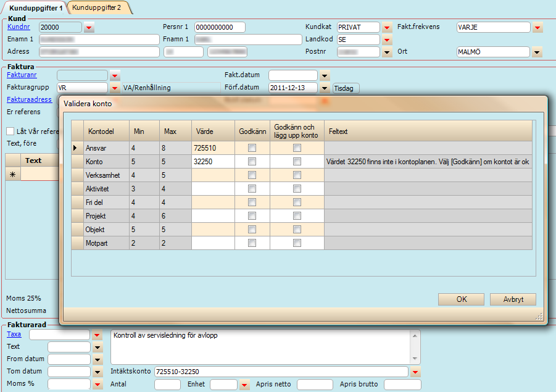Screen dimensions: 556x392
Task: Click the Enhet red arrow picker
Action: [x=245, y=385]
